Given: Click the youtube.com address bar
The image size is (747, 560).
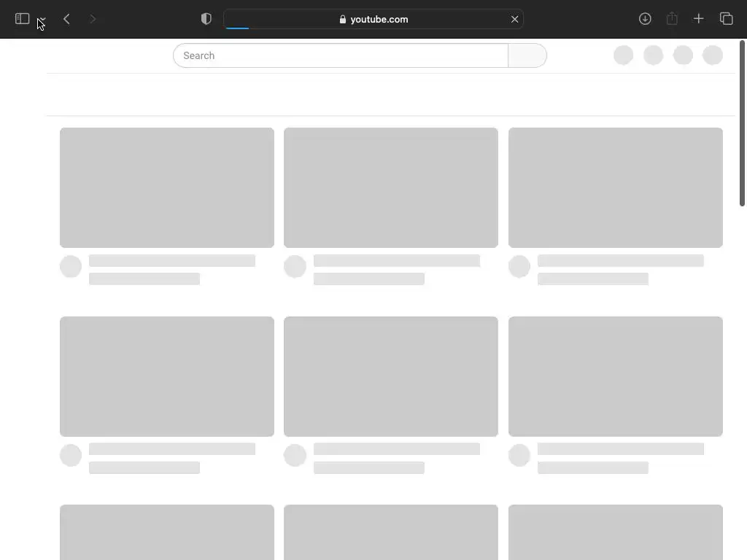Looking at the screenshot, I should coord(373,19).
